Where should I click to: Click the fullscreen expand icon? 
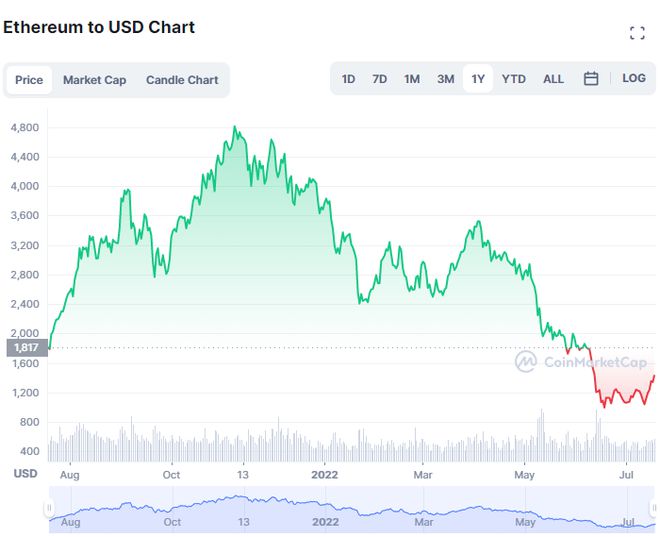pos(637,33)
